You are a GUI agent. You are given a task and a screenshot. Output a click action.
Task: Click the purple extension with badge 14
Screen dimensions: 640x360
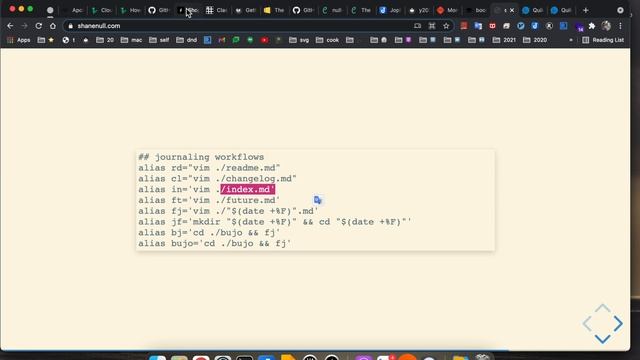click(x=579, y=27)
